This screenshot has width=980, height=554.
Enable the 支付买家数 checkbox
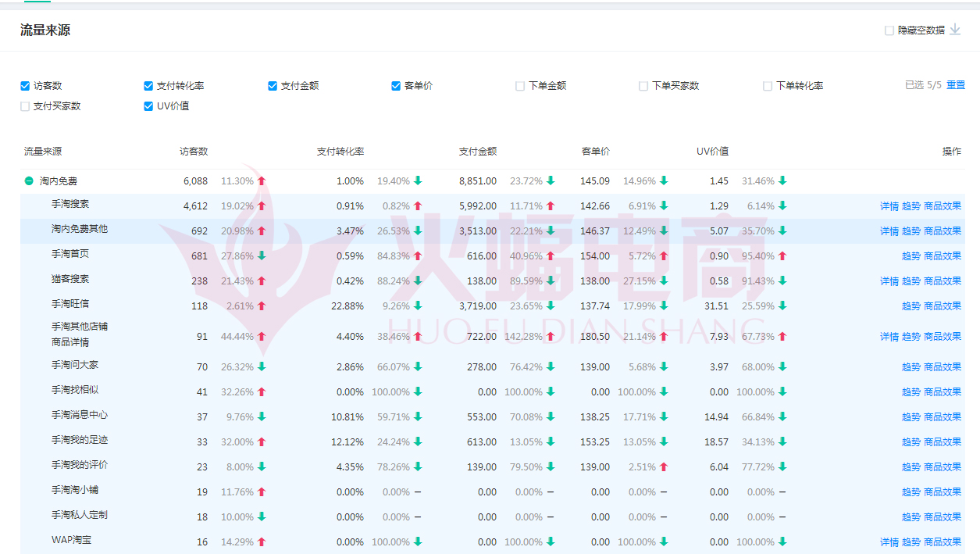[x=25, y=106]
